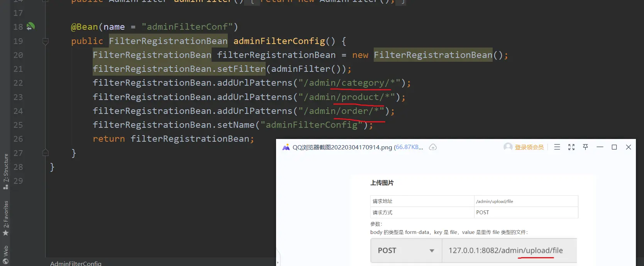Click setFilter on line 21

[x=241, y=69]
